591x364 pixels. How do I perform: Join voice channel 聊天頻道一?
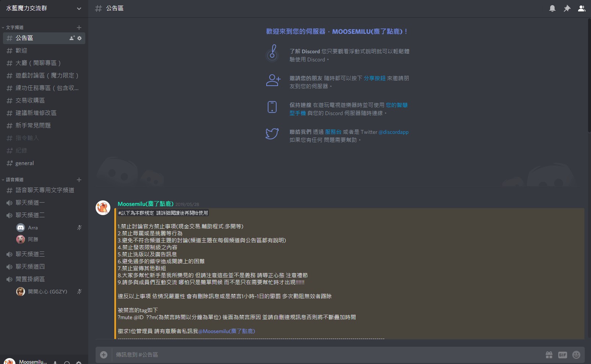44,203
